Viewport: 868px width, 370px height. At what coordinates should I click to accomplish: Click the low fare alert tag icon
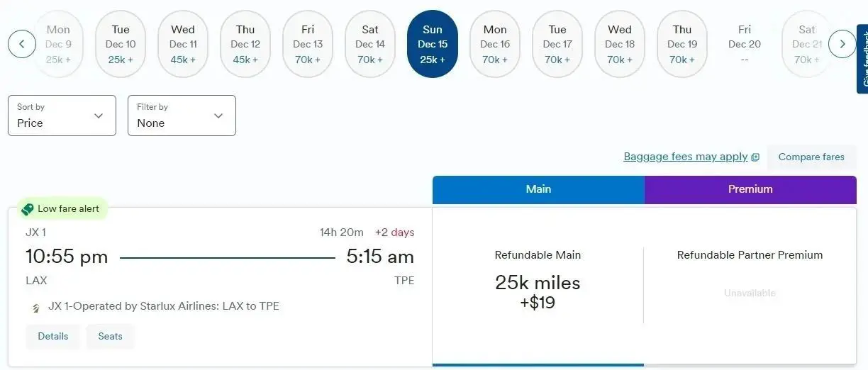[28, 209]
